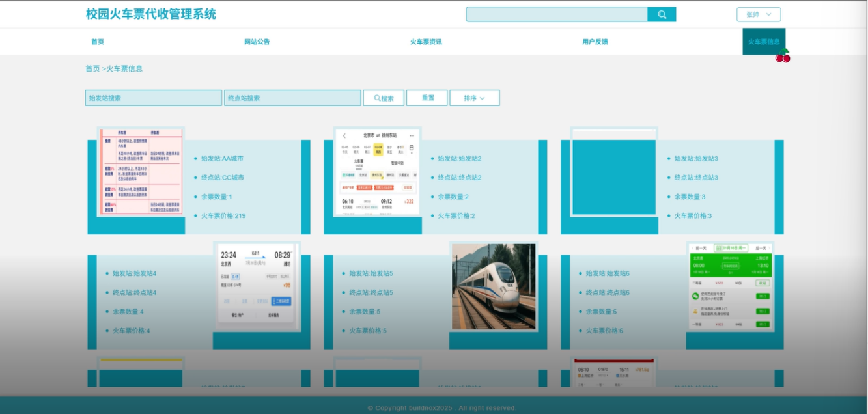Open the 张帅 user dropdown

759,14
